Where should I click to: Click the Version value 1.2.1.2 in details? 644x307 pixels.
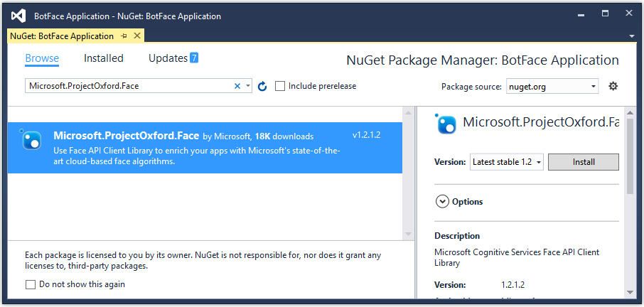(x=513, y=285)
